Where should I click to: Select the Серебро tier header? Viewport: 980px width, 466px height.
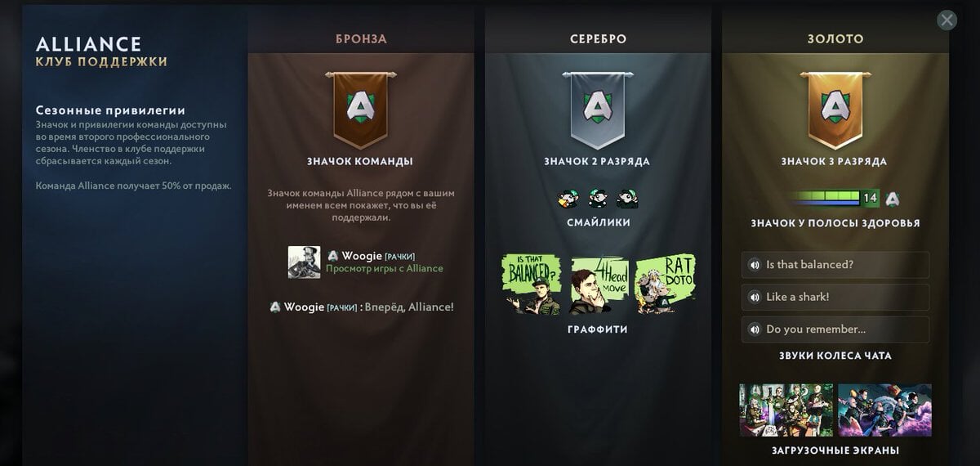coord(598,38)
